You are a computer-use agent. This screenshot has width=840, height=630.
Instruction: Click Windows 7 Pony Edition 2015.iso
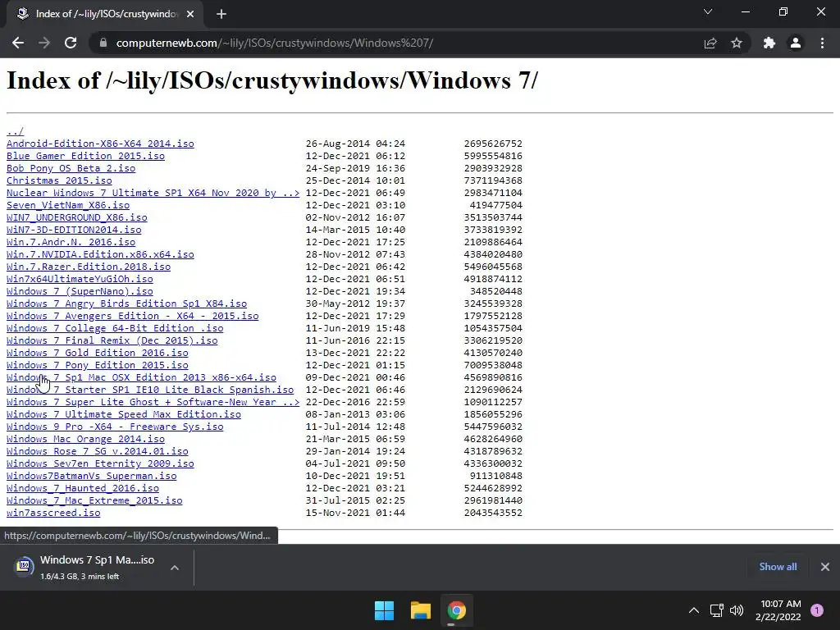pyautogui.click(x=98, y=365)
